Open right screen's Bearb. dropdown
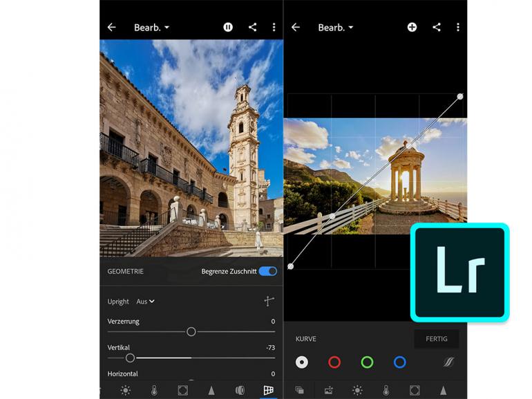The image size is (532, 399). pyautogui.click(x=336, y=27)
